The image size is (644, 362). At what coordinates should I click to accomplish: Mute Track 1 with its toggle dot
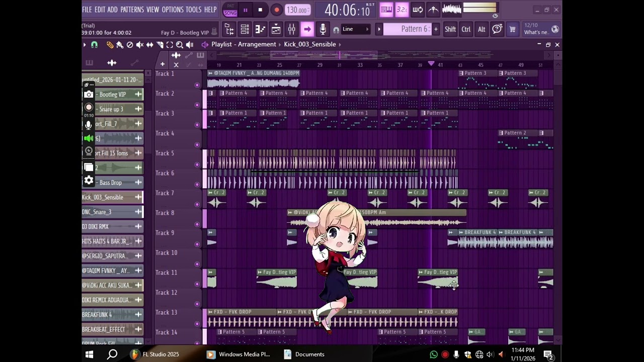tap(197, 85)
